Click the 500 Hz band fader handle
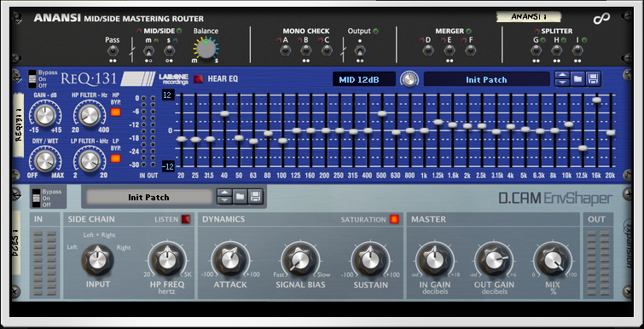This screenshot has height=329, width=644. pos(382,113)
